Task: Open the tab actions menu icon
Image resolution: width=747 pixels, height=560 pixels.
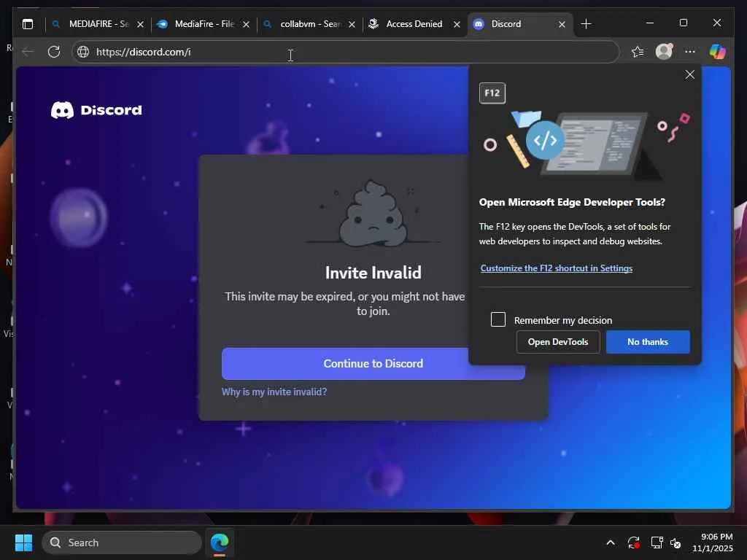Action: click(x=28, y=24)
